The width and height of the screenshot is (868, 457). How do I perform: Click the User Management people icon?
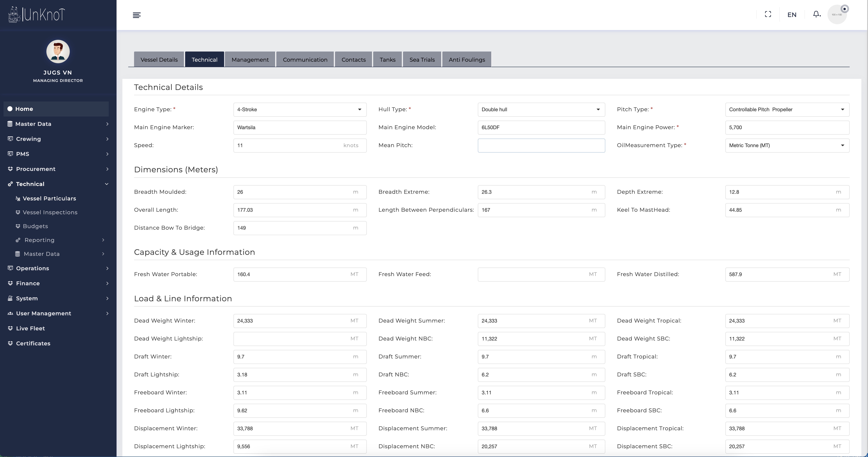click(10, 313)
